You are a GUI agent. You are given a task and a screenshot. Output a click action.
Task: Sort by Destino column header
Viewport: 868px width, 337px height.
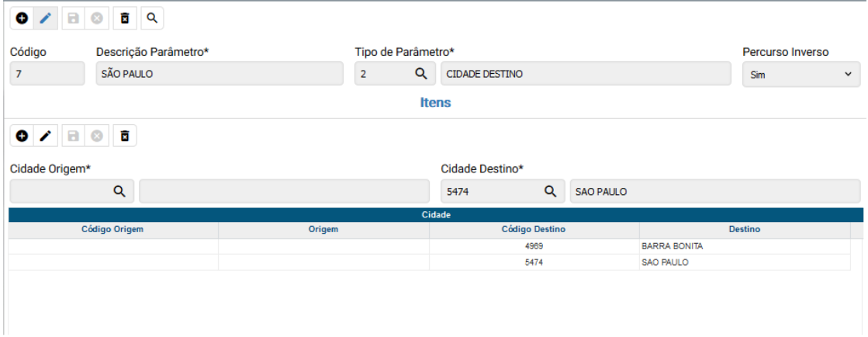click(744, 229)
